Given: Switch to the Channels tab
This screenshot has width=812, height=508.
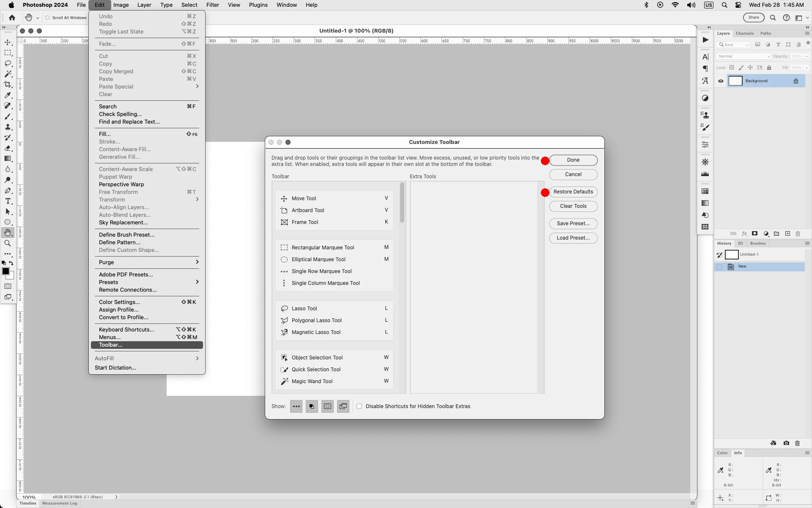Looking at the screenshot, I should (x=744, y=33).
